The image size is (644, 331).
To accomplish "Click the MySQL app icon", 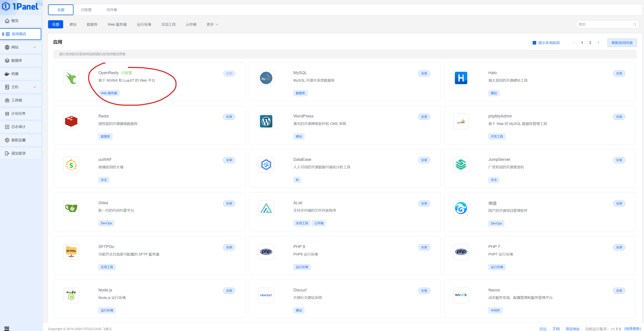I will (x=266, y=78).
